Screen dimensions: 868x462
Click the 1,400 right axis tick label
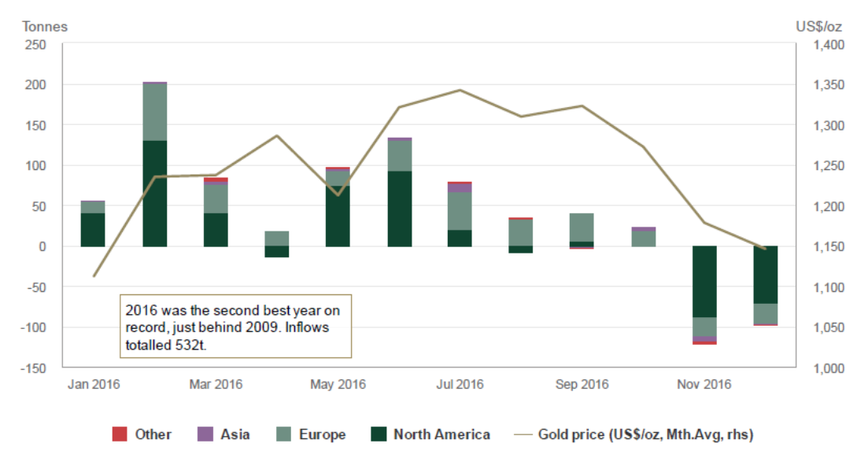point(825,45)
